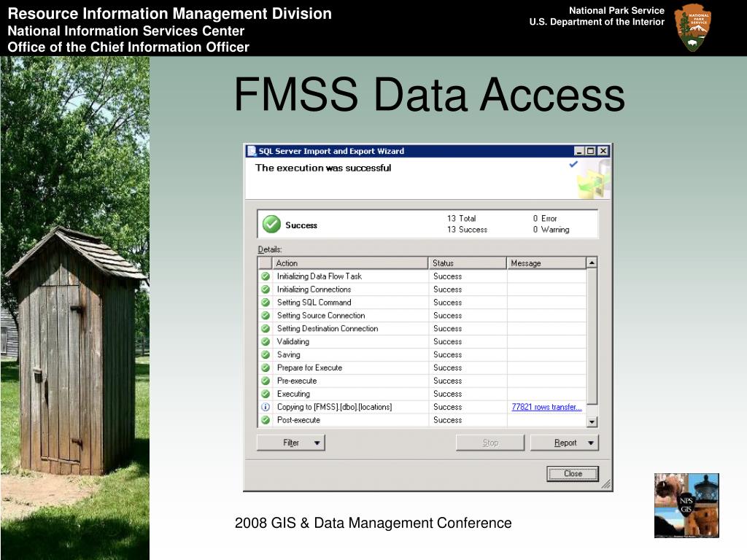Click the window resize grip corner
The image size is (747, 560).
(606, 484)
